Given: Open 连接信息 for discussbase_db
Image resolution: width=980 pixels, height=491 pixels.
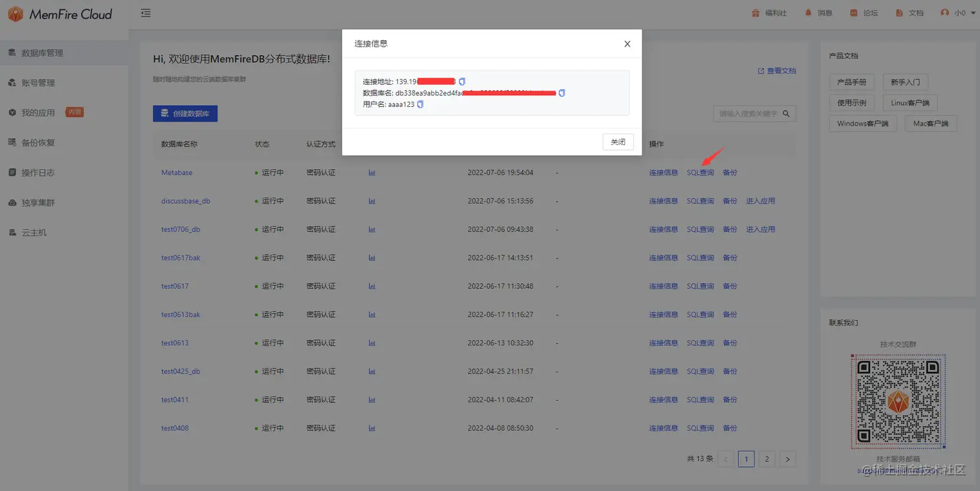Looking at the screenshot, I should coord(664,201).
